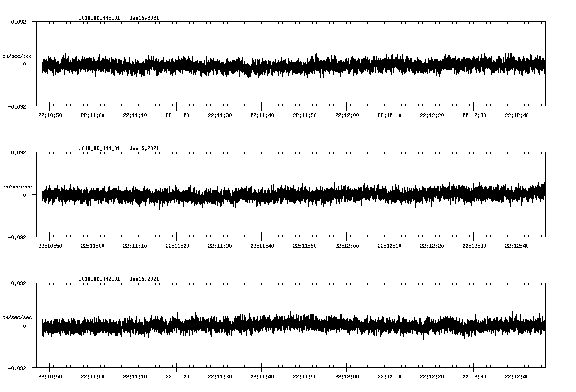Select the 22:12:40 label under the bottom plot

[517, 375]
